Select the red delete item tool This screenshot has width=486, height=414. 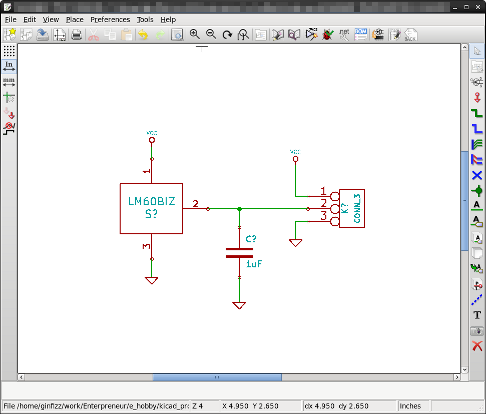[477, 346]
